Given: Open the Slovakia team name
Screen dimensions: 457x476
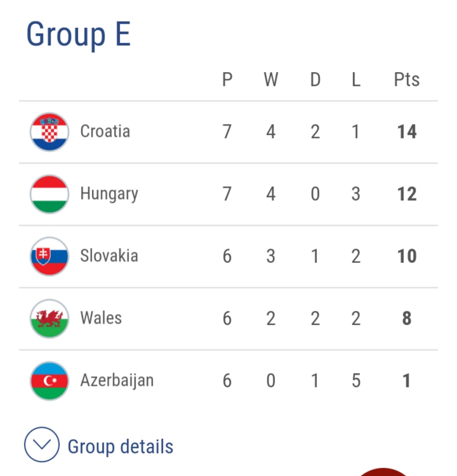Looking at the screenshot, I should pyautogui.click(x=109, y=256).
